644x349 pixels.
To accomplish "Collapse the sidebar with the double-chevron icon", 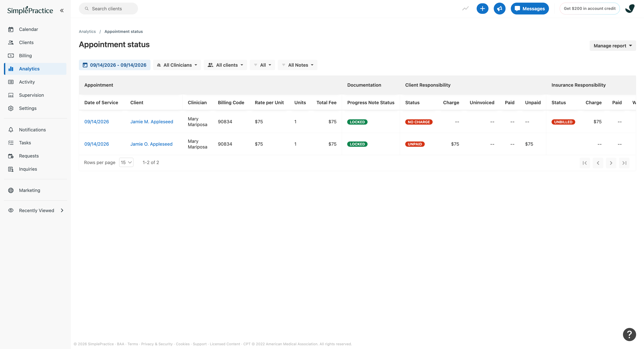I will (x=62, y=11).
